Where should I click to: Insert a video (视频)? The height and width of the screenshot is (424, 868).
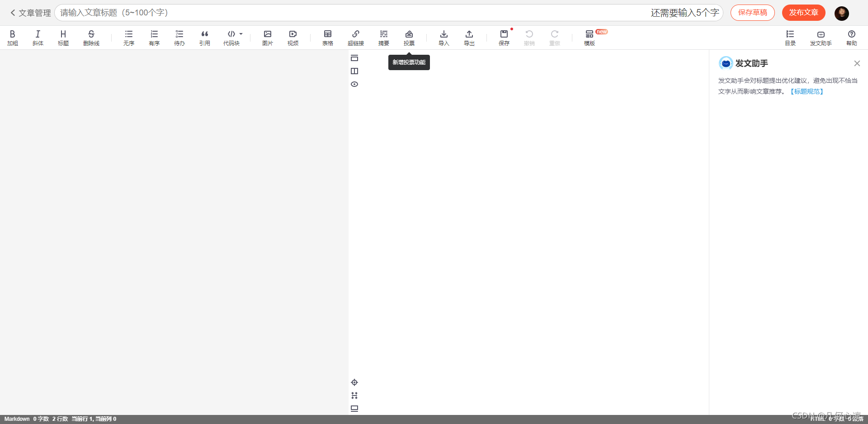point(293,38)
